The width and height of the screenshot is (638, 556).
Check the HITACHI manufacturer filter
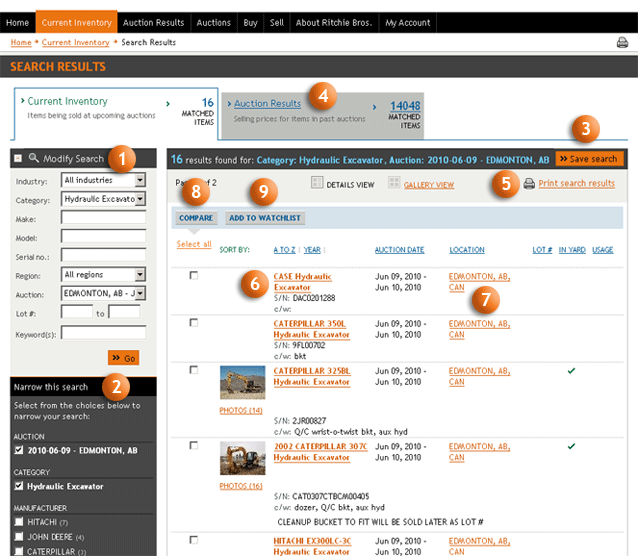tap(19, 522)
